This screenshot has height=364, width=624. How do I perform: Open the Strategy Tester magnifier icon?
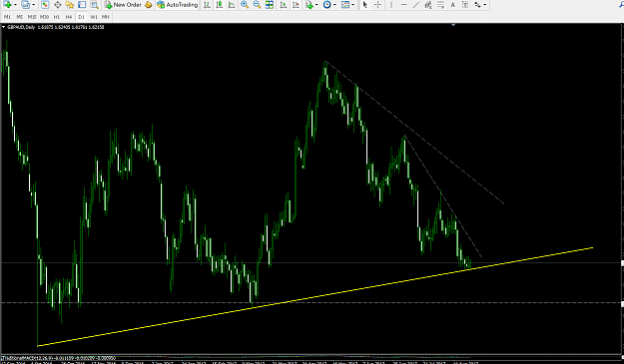[94, 4]
